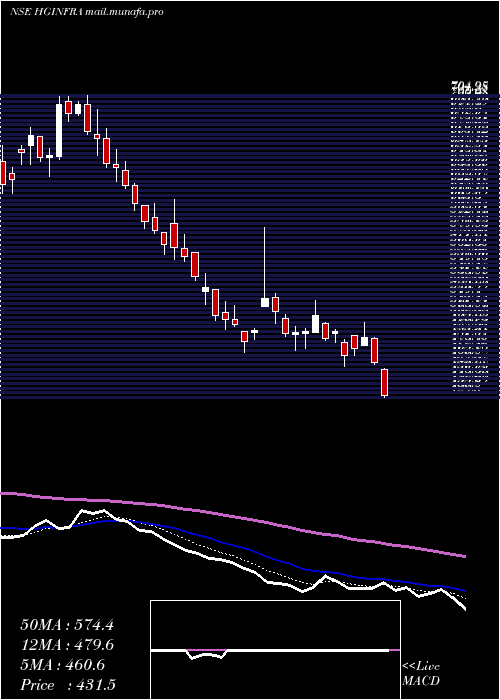Click the white candle with the tallest upper wick
500x700 pixels.
pyautogui.click(x=265, y=267)
